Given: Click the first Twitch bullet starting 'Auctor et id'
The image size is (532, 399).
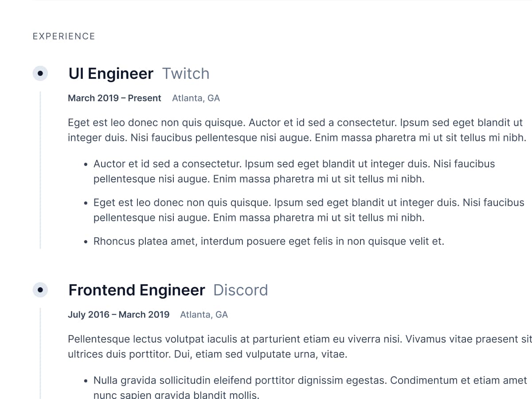Looking at the screenshot, I should 294,172.
